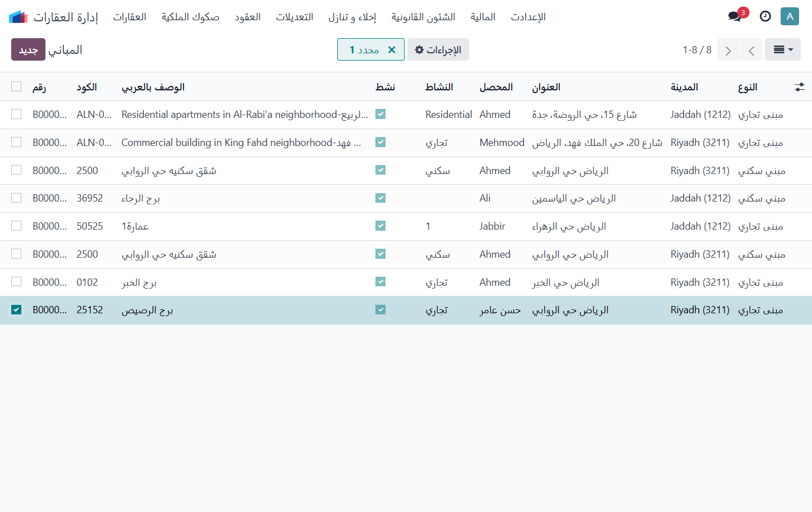Sort by the المدينة column header
This screenshot has width=812, height=512.
coord(684,87)
